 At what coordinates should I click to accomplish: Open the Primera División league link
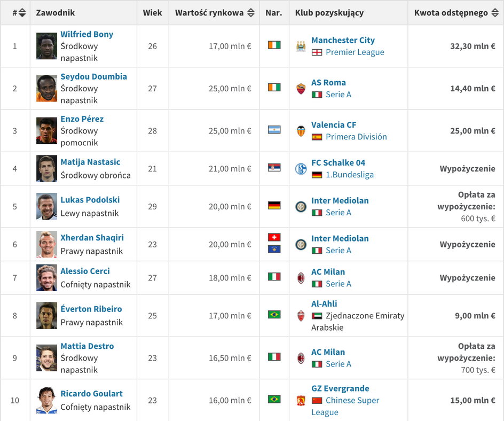pos(356,137)
